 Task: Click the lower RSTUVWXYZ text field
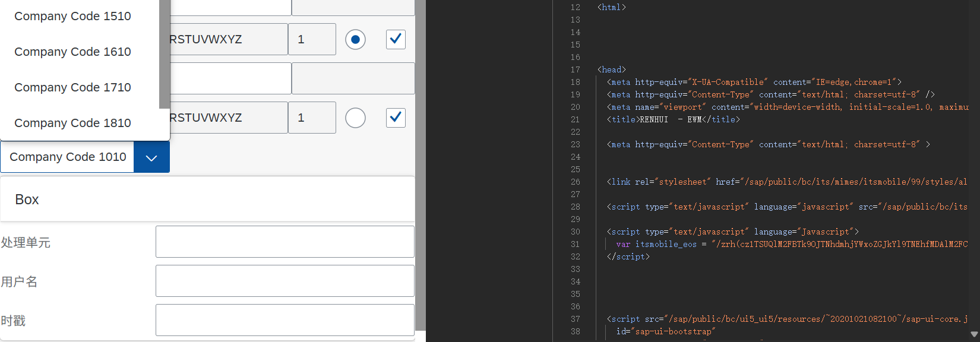point(229,118)
